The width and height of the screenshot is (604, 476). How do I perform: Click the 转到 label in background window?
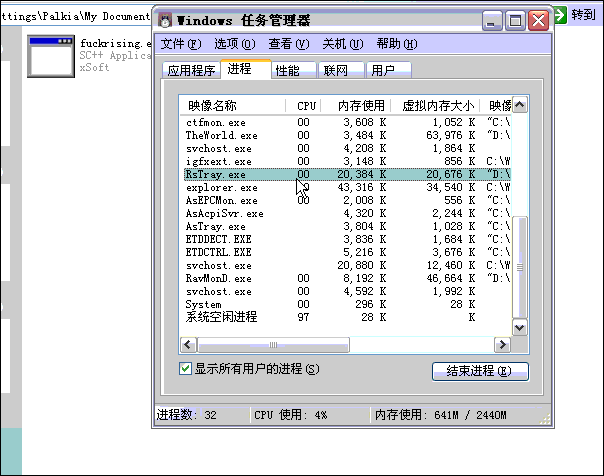(583, 15)
